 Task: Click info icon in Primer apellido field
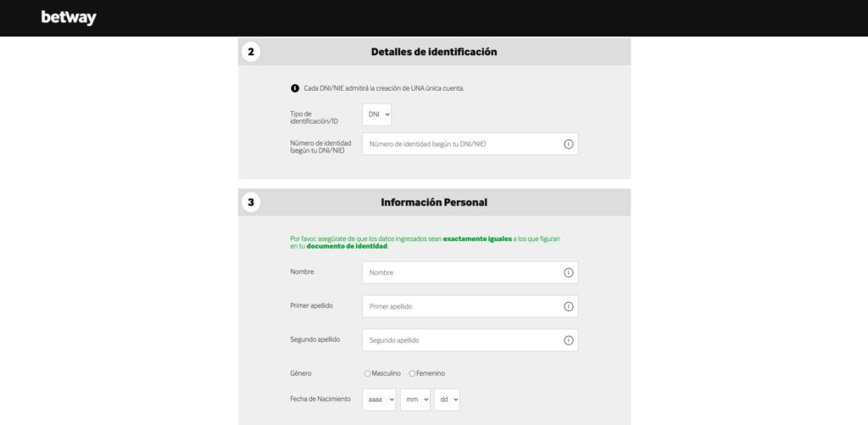pyautogui.click(x=568, y=306)
